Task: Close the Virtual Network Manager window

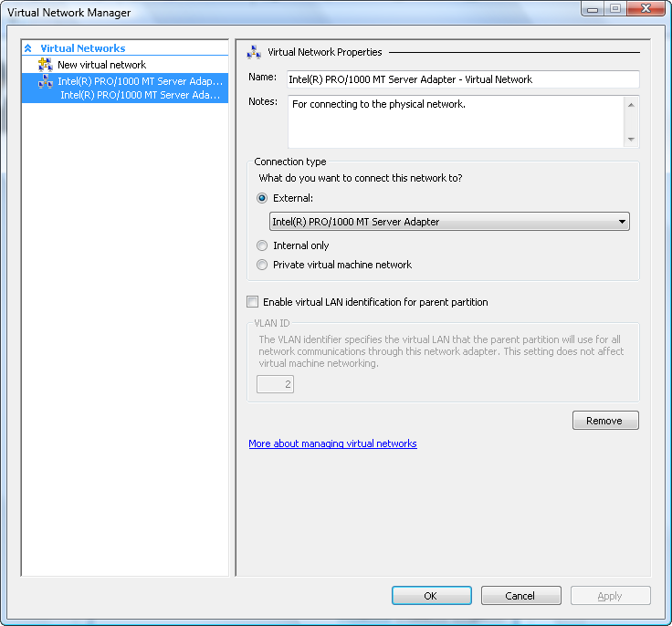Action: [x=646, y=8]
